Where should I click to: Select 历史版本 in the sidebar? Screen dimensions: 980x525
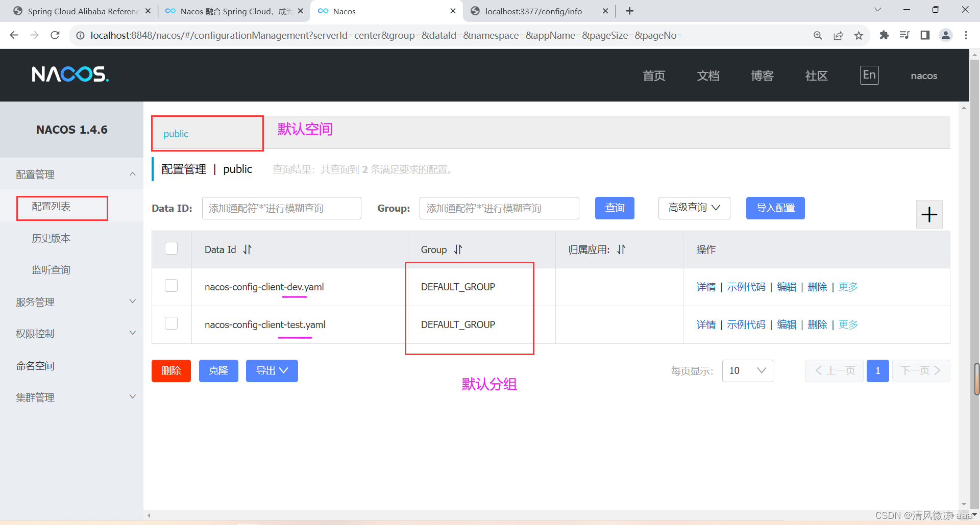pyautogui.click(x=51, y=238)
